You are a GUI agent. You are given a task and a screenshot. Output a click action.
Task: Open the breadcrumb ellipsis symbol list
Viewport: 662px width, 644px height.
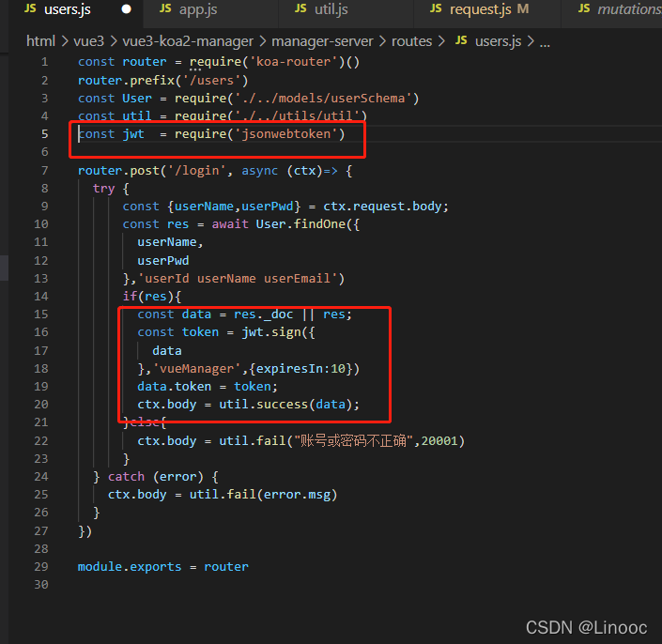tap(545, 42)
